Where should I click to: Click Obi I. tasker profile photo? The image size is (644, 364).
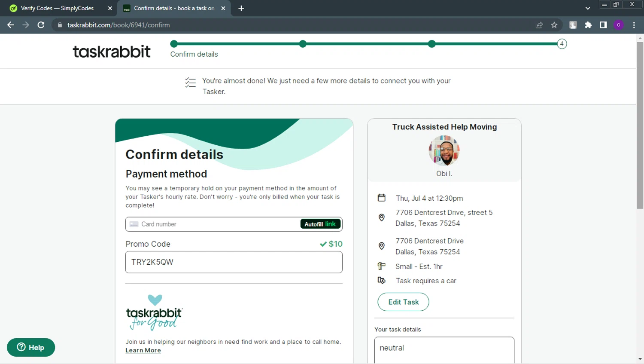pyautogui.click(x=444, y=151)
